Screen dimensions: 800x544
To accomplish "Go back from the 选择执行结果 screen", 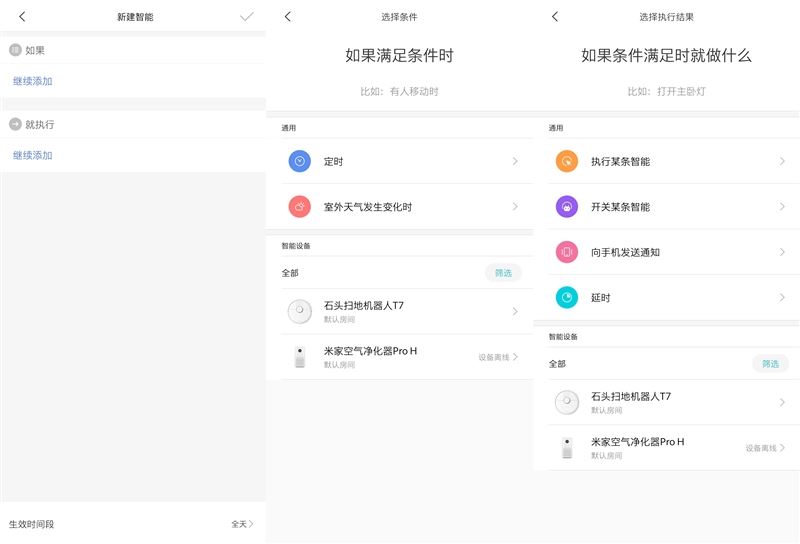I will (555, 17).
